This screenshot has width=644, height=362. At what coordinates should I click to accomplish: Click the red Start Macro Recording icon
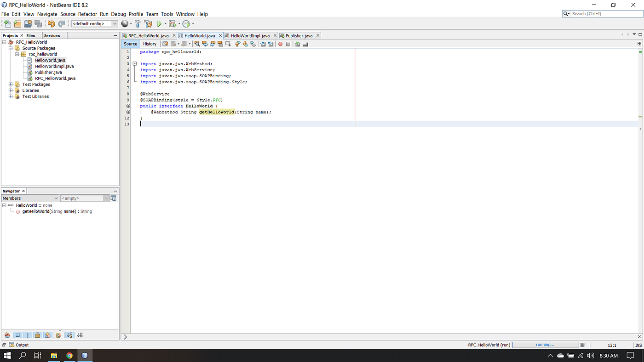click(x=280, y=44)
